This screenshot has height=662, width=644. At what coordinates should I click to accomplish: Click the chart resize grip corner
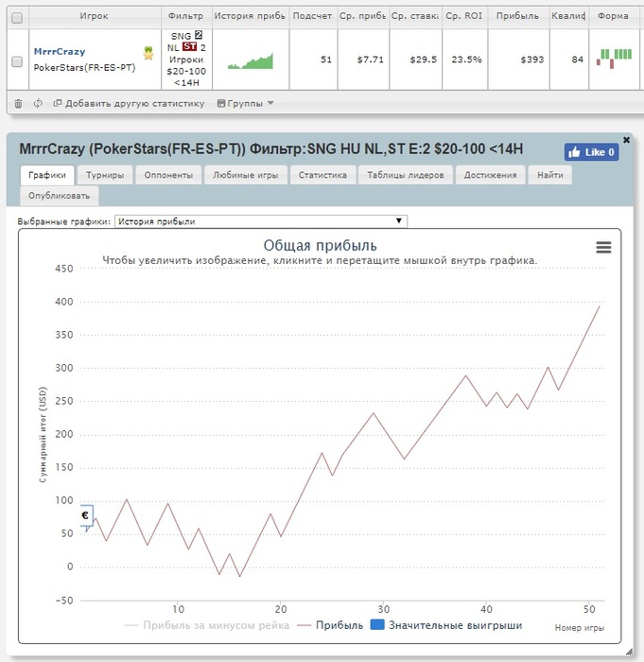pos(629,652)
